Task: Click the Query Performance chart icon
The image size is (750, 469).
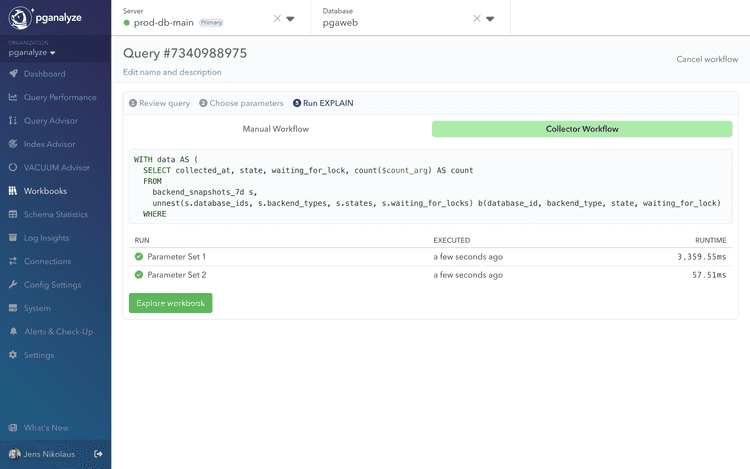Action: 13,97
